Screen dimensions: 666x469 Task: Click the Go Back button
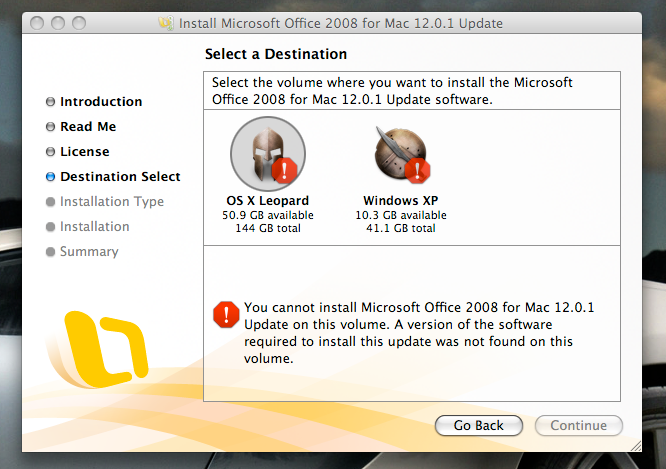(x=479, y=425)
